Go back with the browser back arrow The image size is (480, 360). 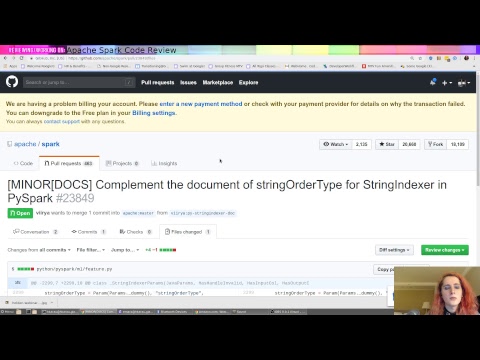pos(5,58)
